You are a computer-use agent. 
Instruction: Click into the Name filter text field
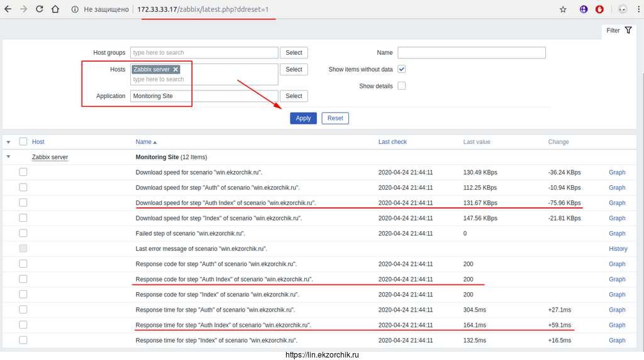(471, 53)
